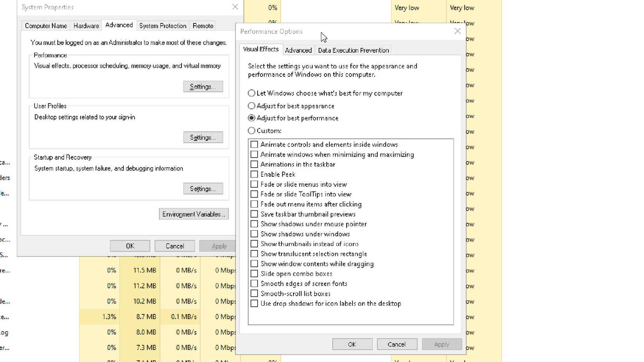Click the 8.0 MB memory cell
The height and width of the screenshot is (362, 644).
140,332
